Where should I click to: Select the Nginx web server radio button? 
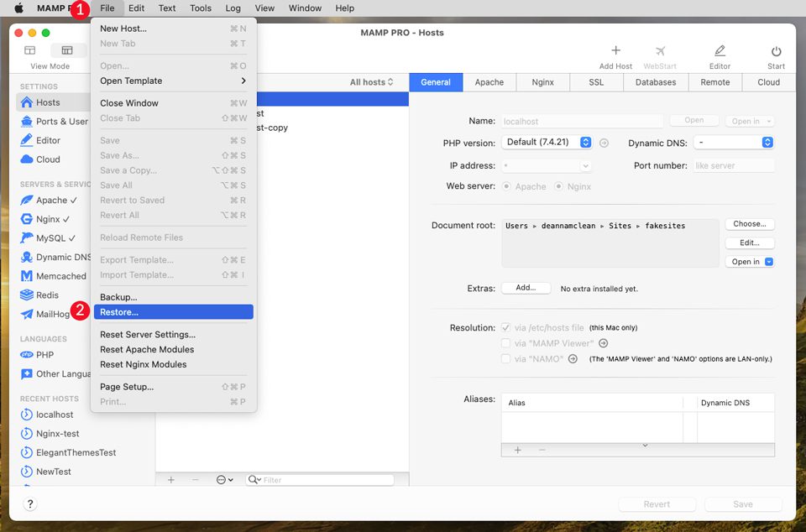[x=557, y=186]
